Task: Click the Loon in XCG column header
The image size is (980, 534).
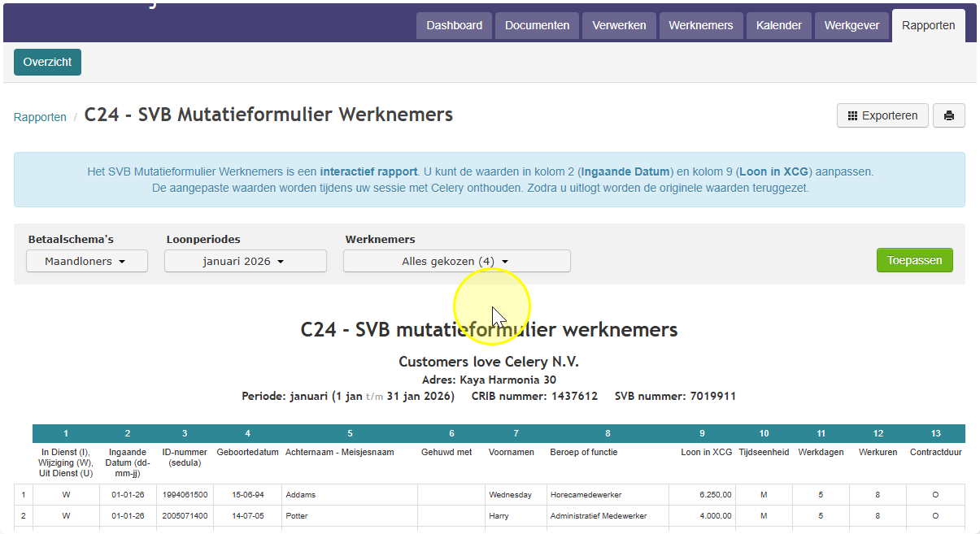Action: [x=706, y=452]
